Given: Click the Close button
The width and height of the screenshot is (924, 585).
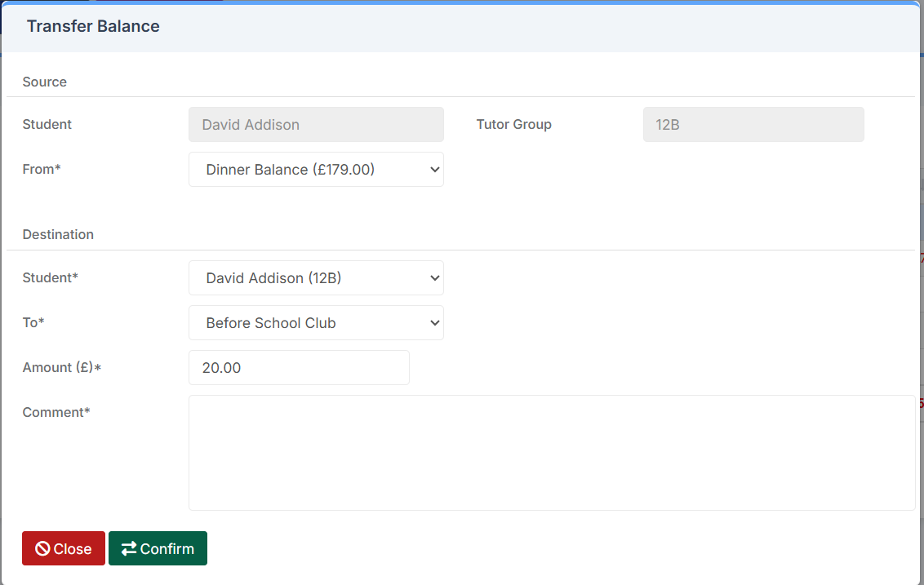Looking at the screenshot, I should click(63, 548).
